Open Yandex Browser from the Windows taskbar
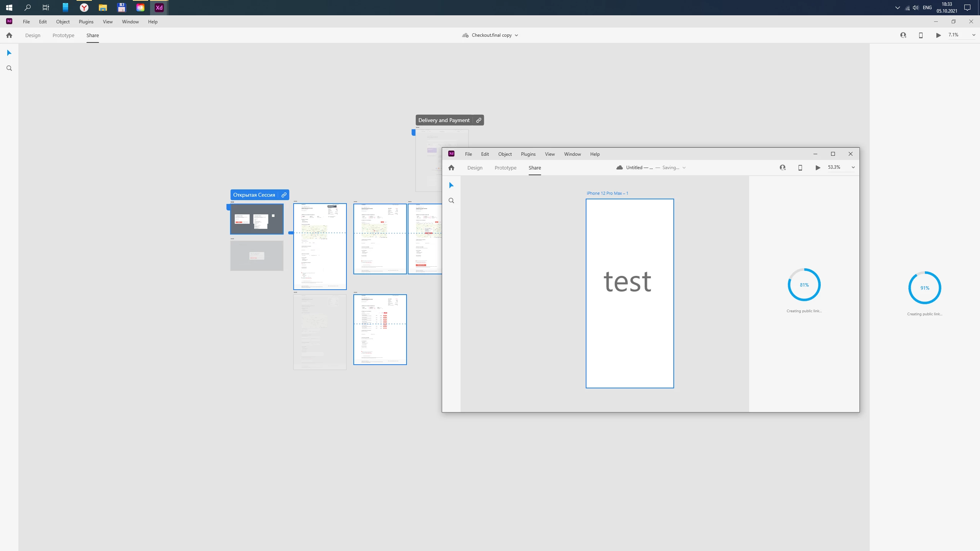The width and height of the screenshot is (980, 551). [x=84, y=8]
